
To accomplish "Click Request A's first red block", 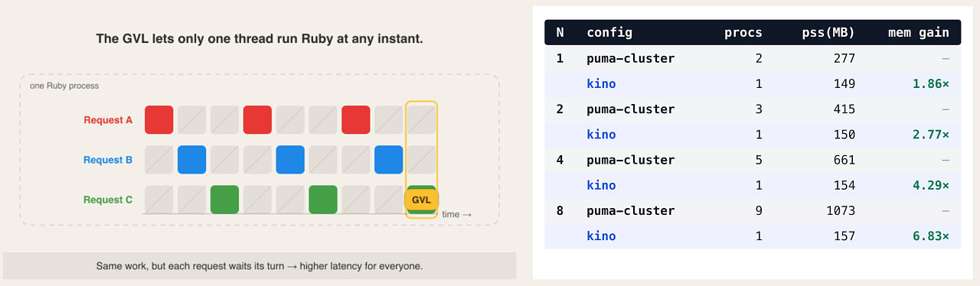I will [x=159, y=120].
